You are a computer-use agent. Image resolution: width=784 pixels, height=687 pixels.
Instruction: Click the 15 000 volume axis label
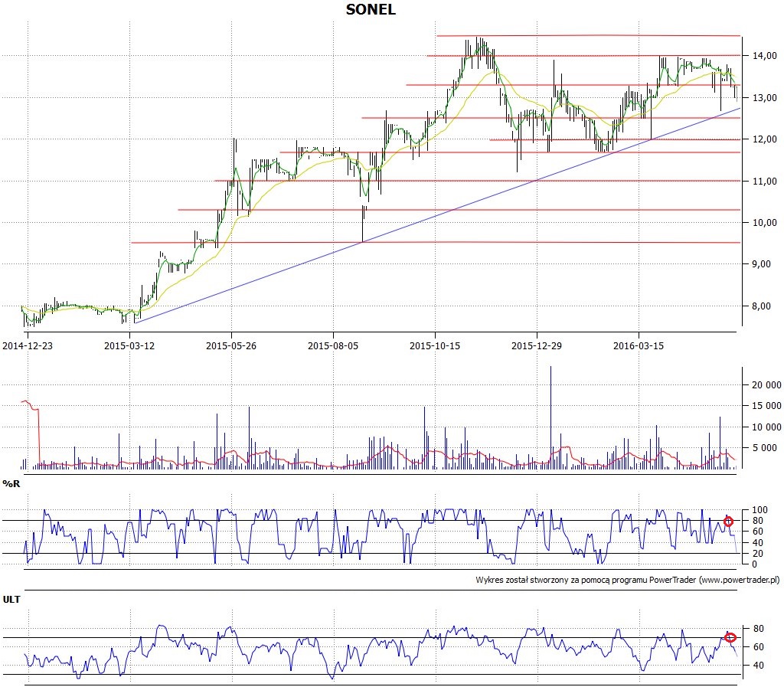[x=766, y=406]
